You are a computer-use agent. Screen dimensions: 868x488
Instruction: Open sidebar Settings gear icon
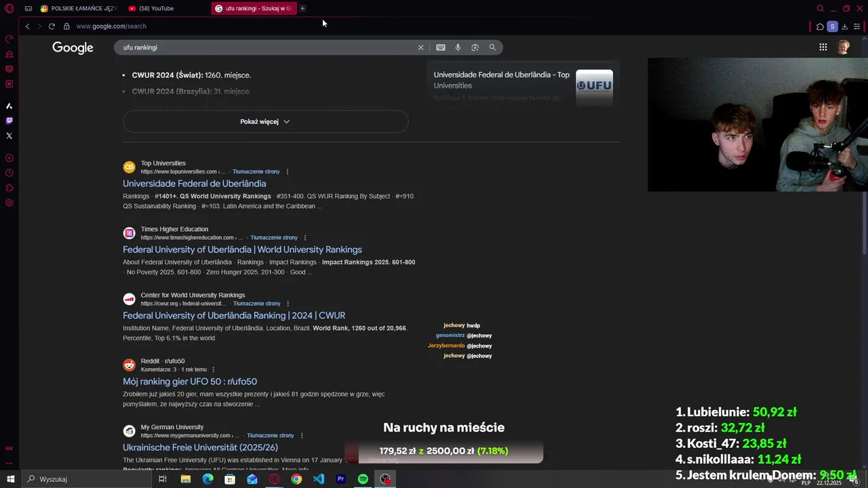pos(9,203)
